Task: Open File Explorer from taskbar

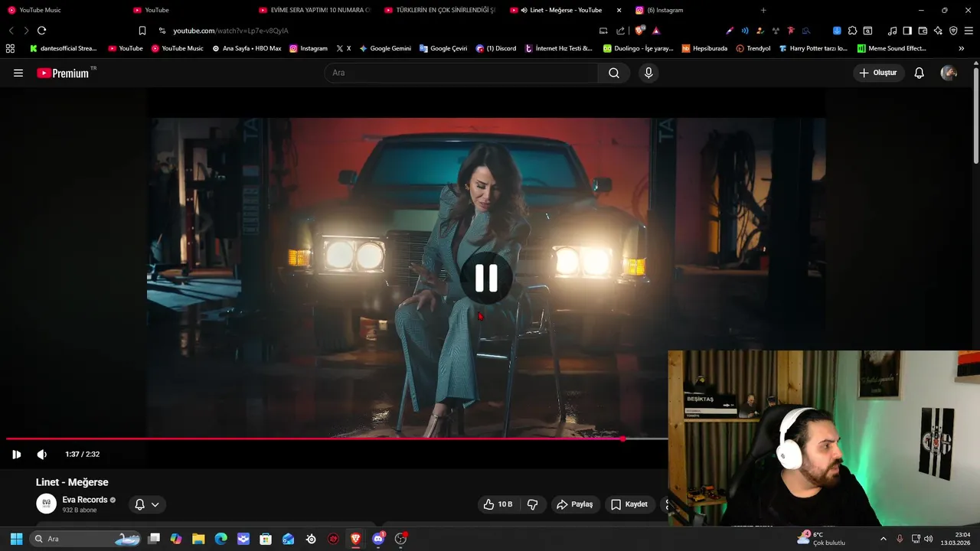Action: (x=198, y=539)
